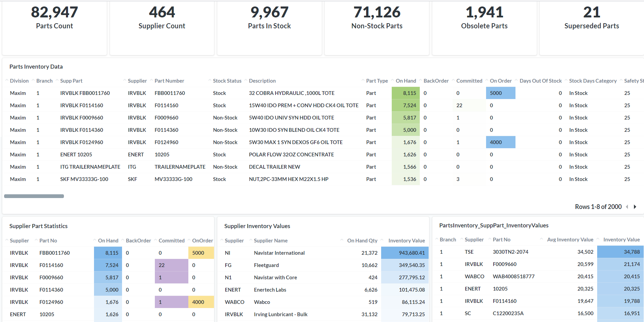Sort Parts Inventory Data by Part Type header

(377, 81)
